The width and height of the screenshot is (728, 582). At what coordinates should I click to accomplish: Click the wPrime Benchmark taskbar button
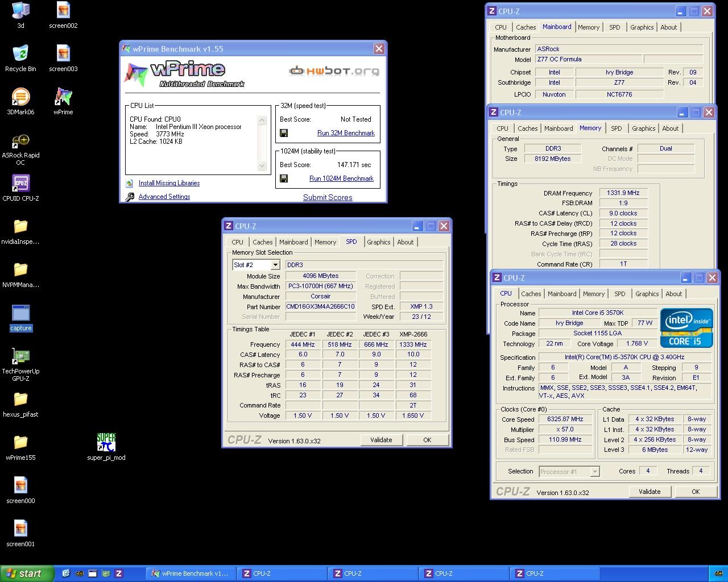point(190,573)
